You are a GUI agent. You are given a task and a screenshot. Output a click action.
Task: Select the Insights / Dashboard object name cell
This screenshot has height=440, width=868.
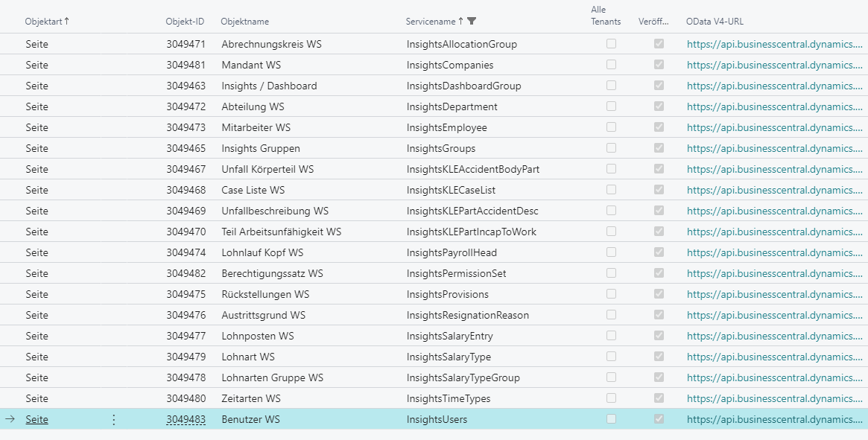coord(269,86)
